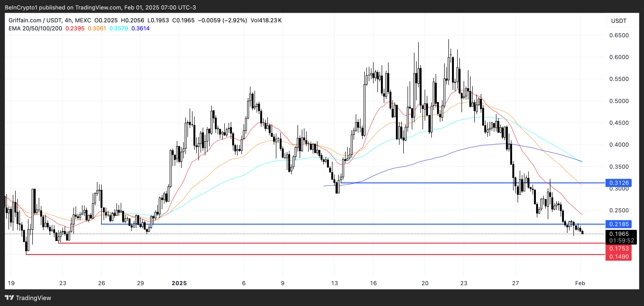644x306 pixels.
Task: Click the cyan EMA value 0.3579
Action: pos(119,28)
